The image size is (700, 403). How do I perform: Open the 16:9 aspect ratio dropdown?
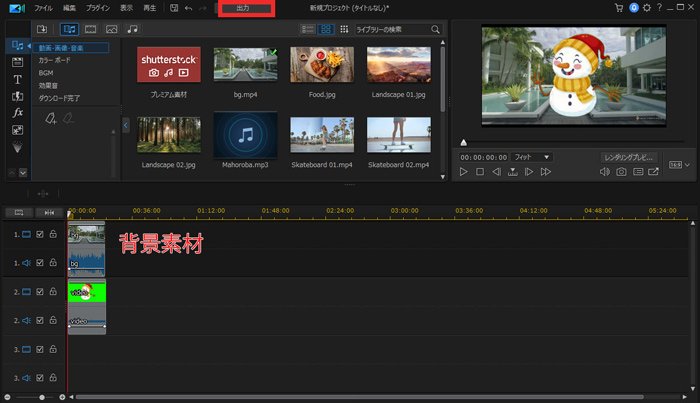pos(679,165)
